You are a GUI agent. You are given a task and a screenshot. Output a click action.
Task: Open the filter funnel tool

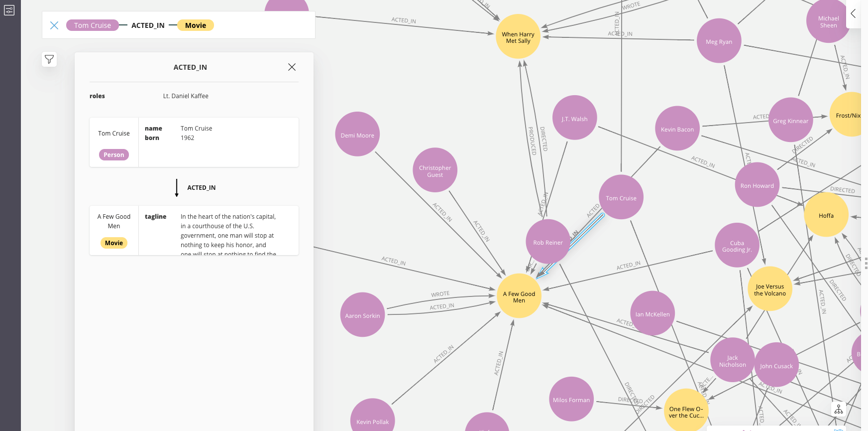click(x=49, y=59)
